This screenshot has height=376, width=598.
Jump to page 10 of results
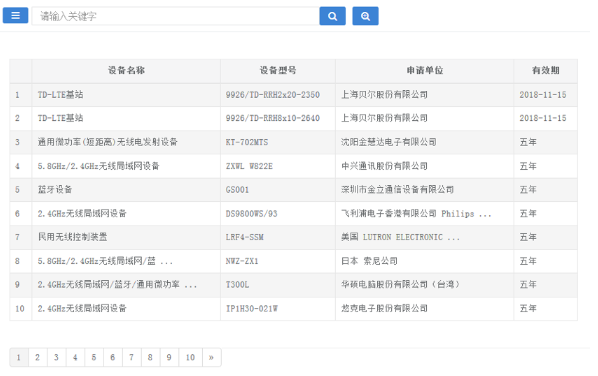click(190, 357)
